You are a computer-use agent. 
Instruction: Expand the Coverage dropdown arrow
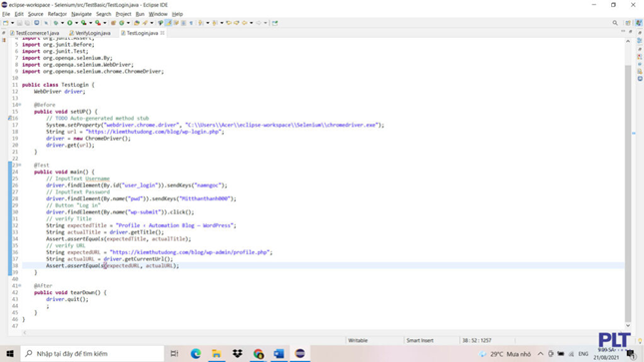[x=90, y=23]
